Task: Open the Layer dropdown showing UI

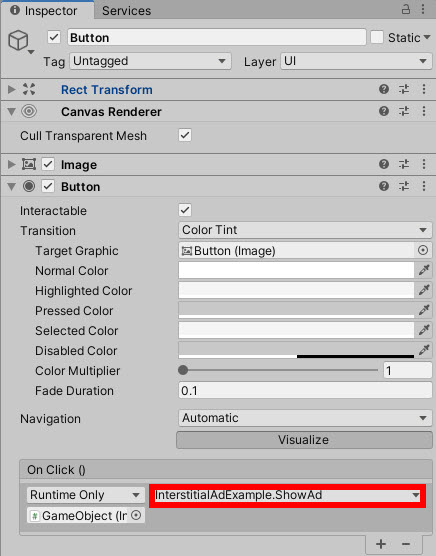Action: click(356, 61)
